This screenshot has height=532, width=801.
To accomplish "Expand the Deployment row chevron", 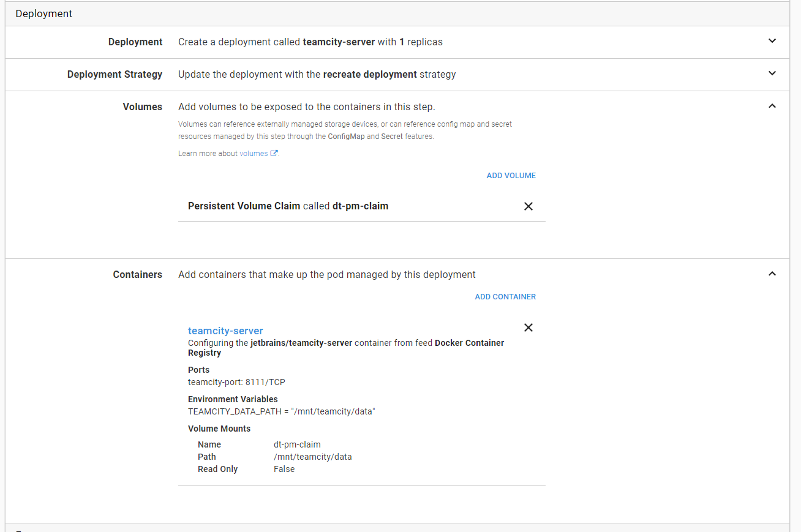I will [772, 41].
